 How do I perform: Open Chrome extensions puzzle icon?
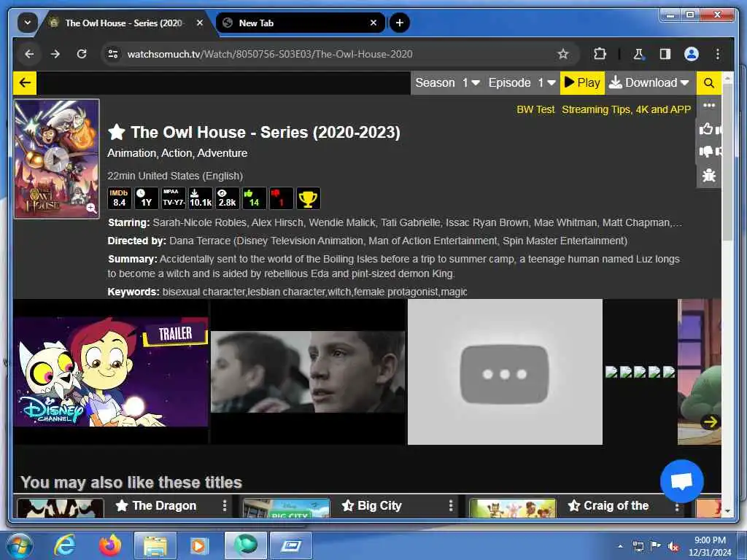click(600, 54)
